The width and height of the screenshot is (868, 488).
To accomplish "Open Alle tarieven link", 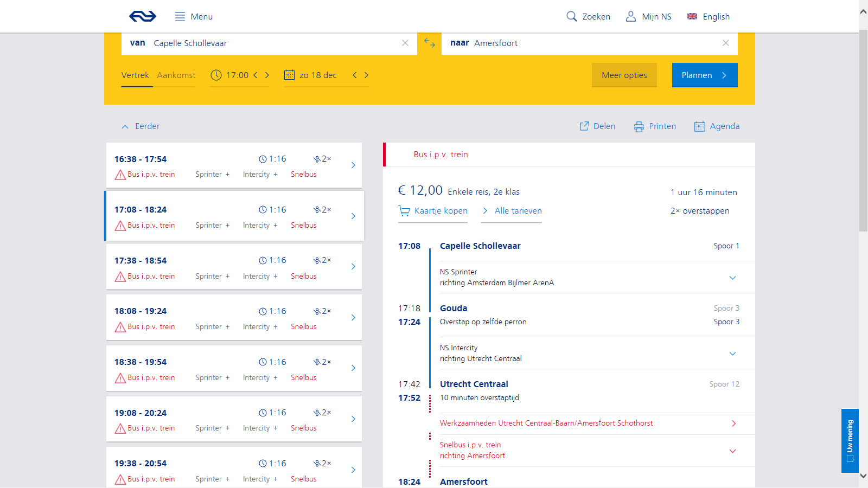I will point(512,211).
